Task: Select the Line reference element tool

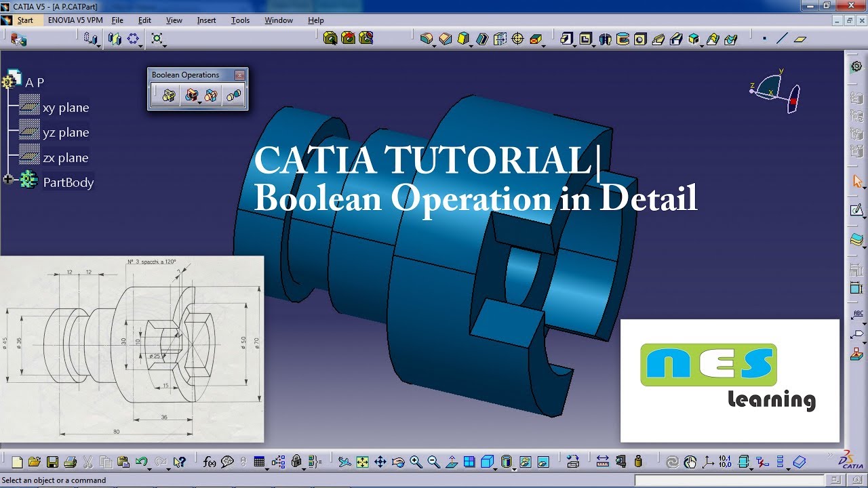Action: click(x=782, y=39)
